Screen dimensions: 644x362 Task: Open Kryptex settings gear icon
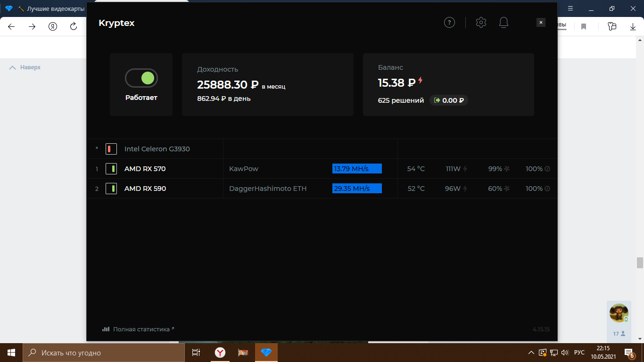(481, 23)
